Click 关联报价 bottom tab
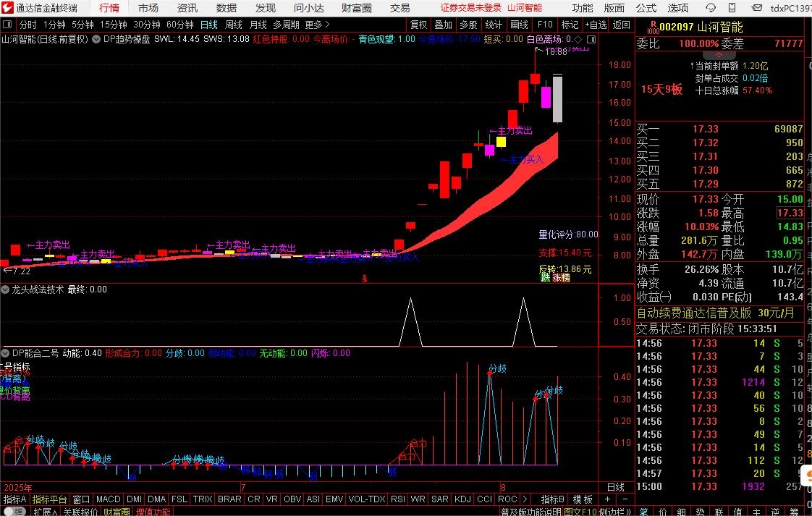The width and height of the screenshot is (812, 516). [80, 512]
